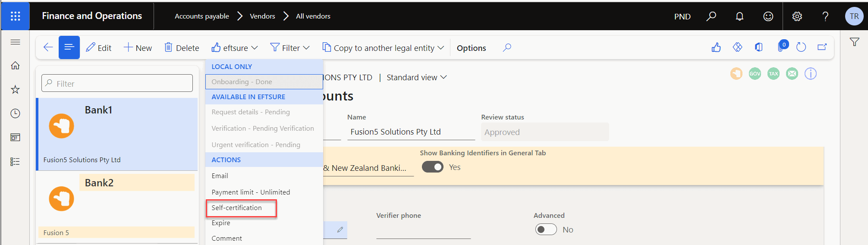Click the action pane search magnifier

pos(507,47)
